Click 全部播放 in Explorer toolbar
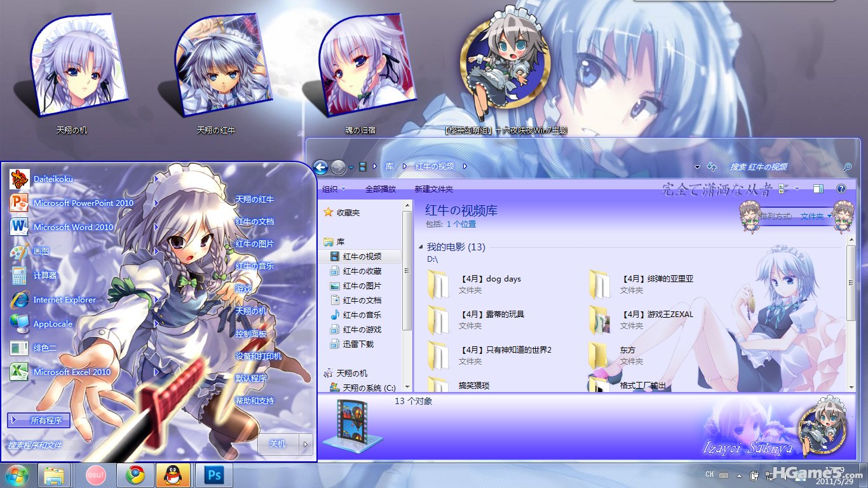 pyautogui.click(x=380, y=189)
